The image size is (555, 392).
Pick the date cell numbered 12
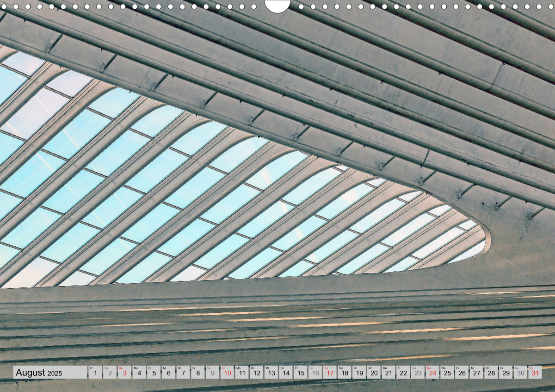tap(257, 372)
